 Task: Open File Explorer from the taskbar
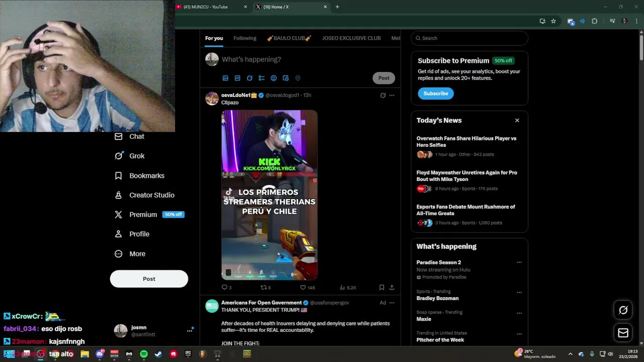(x=85, y=354)
